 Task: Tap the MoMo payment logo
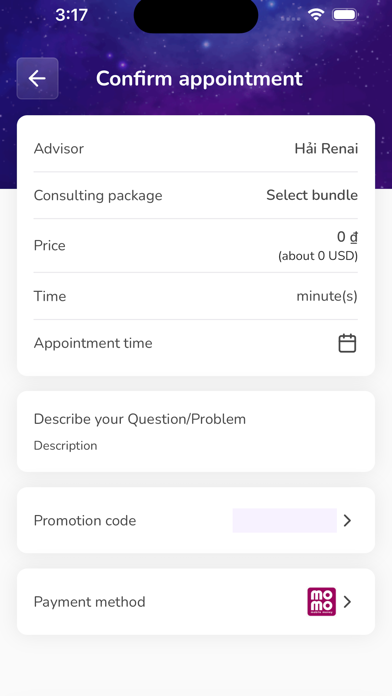(321, 601)
